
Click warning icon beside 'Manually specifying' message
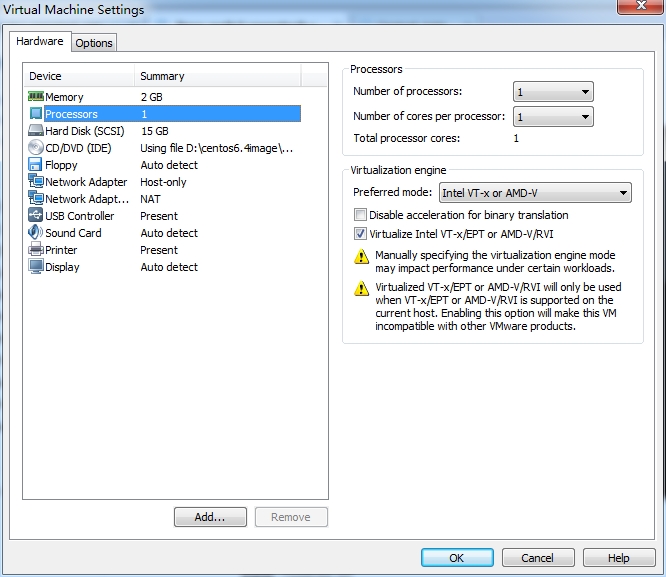[x=361, y=256]
